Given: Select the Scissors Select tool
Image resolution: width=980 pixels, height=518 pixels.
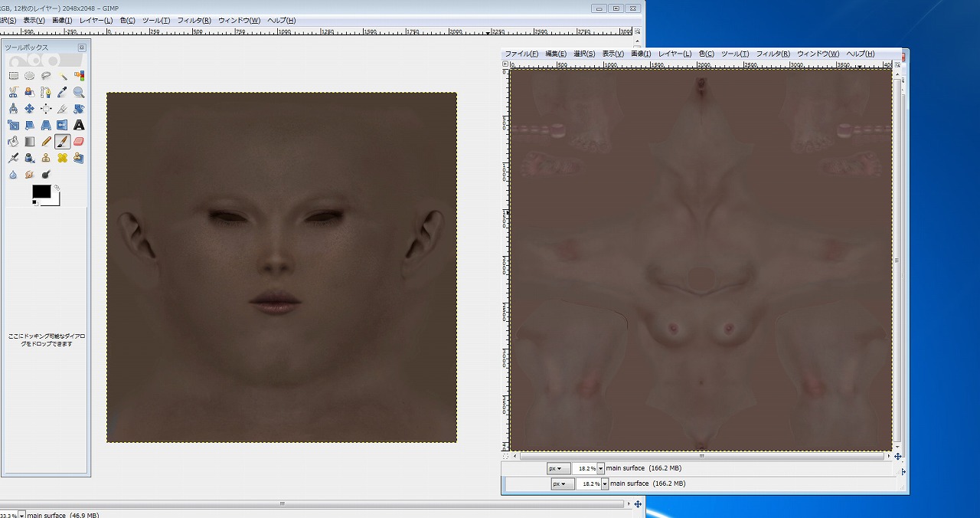Looking at the screenshot, I should click(x=13, y=92).
